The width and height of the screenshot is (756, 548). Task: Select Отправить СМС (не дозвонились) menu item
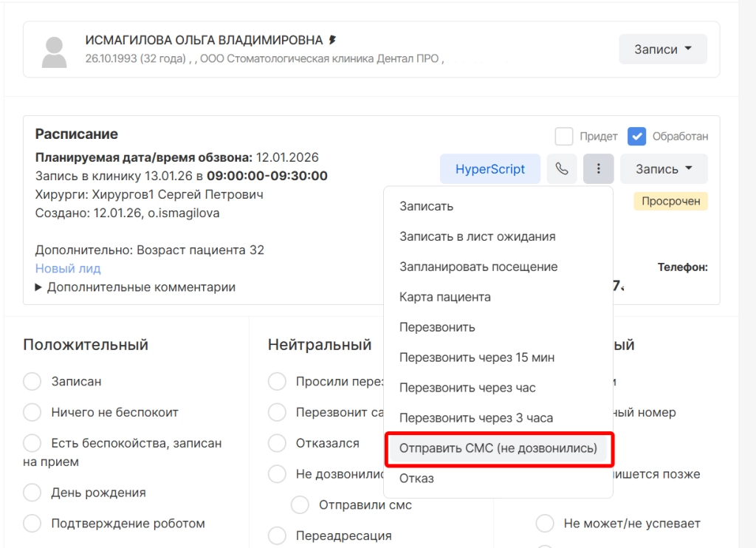pyautogui.click(x=498, y=448)
